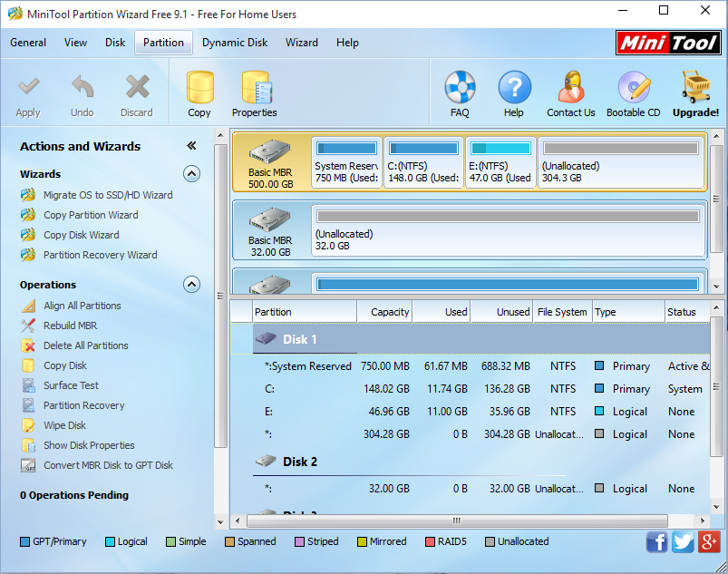Click the Help question mark icon
This screenshot has height=574, width=728.
514,87
